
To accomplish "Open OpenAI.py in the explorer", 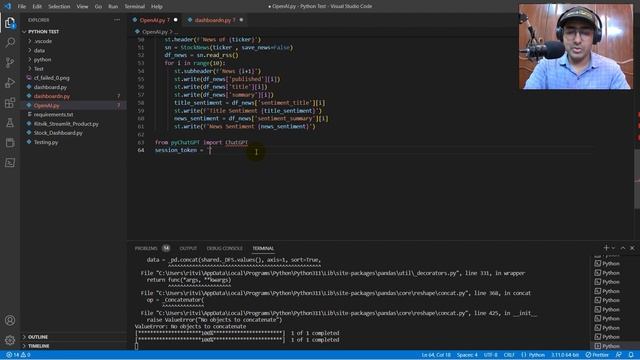I will point(47,106).
